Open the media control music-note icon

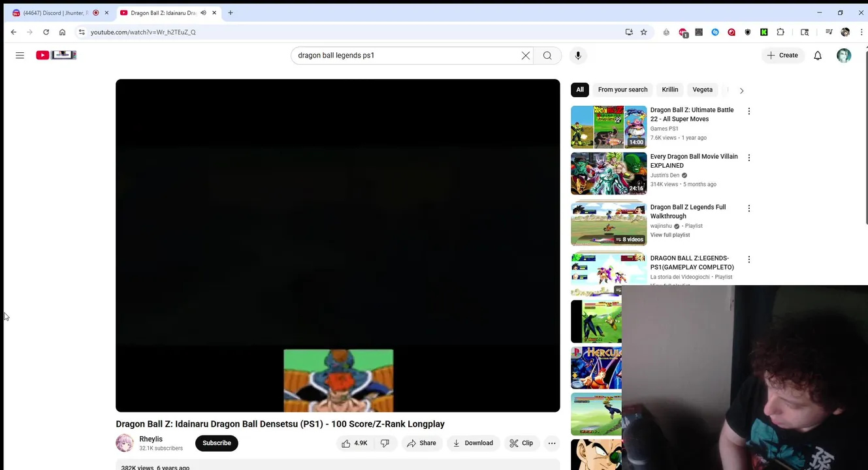click(829, 32)
